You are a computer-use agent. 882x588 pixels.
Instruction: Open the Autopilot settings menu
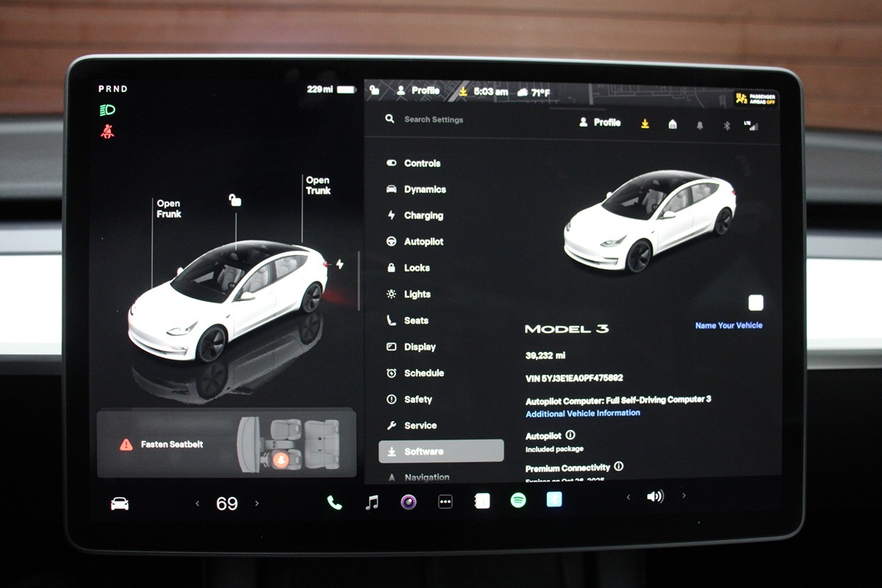click(423, 242)
